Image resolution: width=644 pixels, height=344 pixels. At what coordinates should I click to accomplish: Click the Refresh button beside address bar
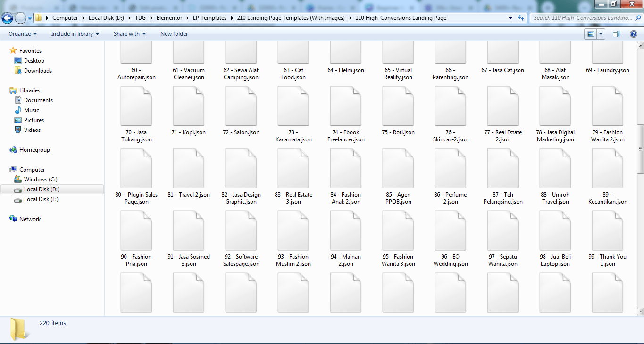coord(521,18)
